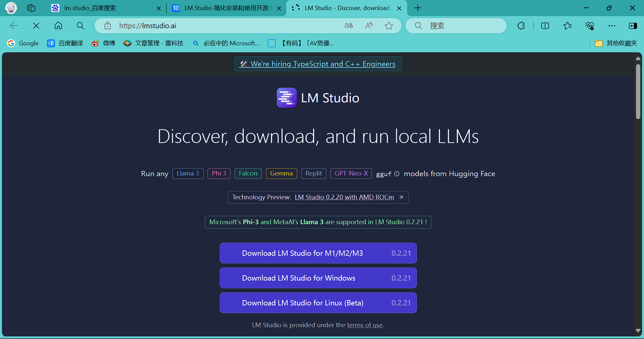Image resolution: width=644 pixels, height=339 pixels.
Task: Click the gguf info circle icon
Action: [397, 174]
